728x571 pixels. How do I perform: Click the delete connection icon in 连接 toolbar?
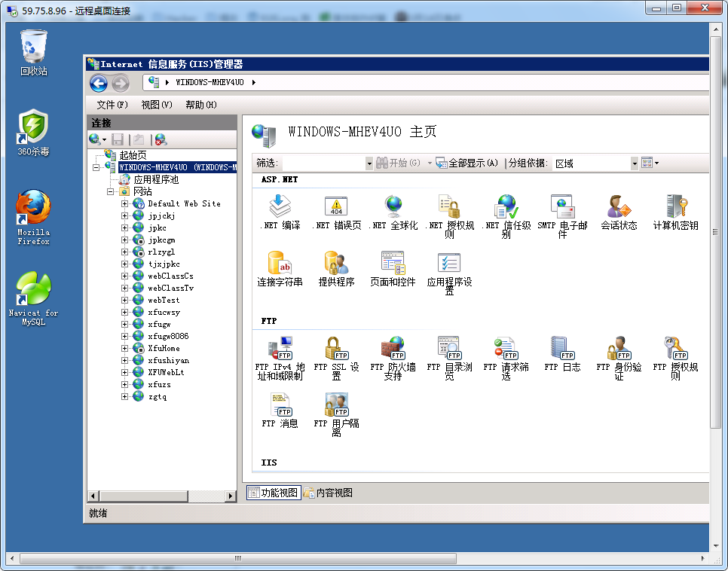point(161,139)
